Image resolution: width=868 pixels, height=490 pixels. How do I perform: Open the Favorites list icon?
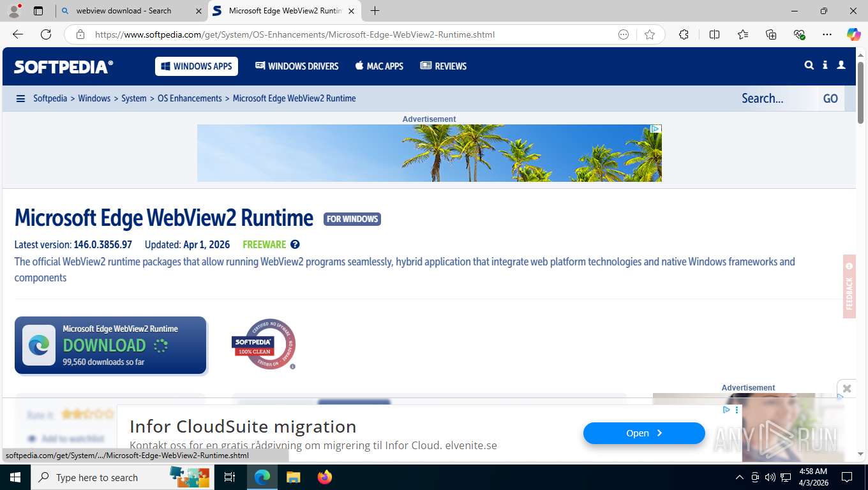point(743,34)
